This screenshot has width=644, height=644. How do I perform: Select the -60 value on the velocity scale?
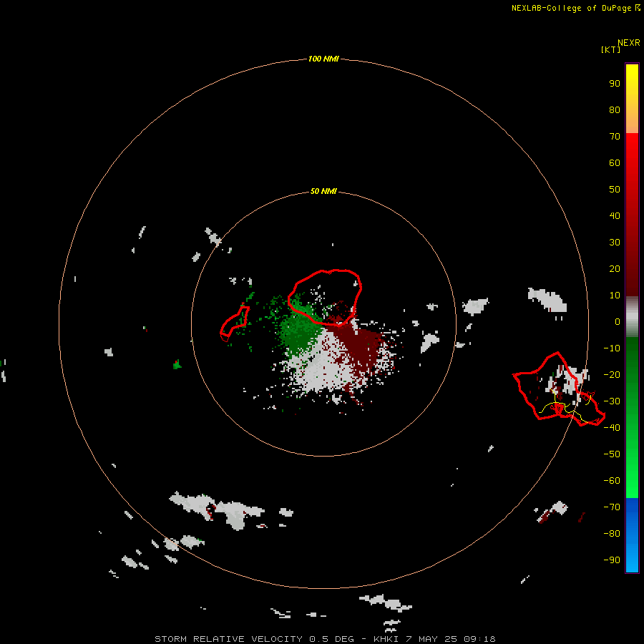tap(612, 481)
